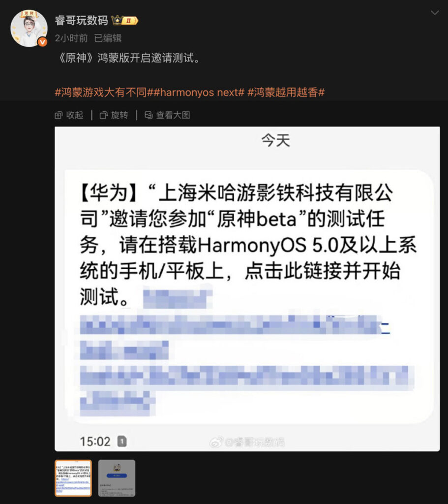Viewport: 448px width, 504px height.
Task: Rotate the image with 旋转
Action: 114,115
